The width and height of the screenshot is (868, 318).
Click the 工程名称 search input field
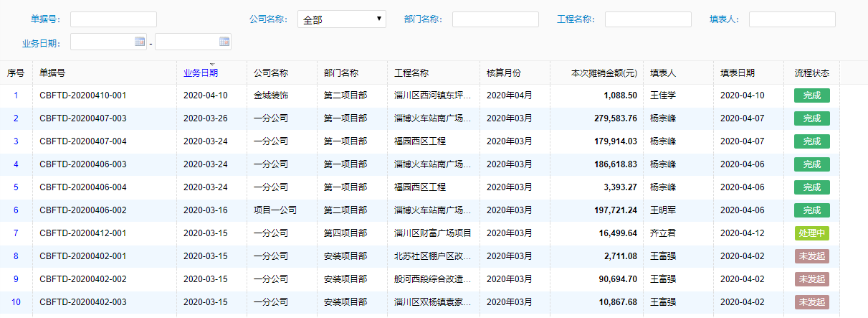pos(648,19)
